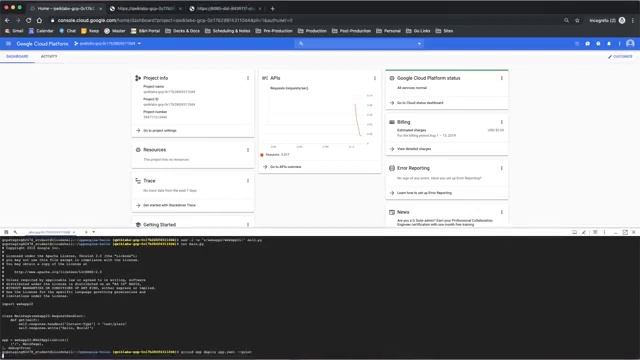Screen dimensions: 640x360
Task: Click the Customize button
Action: click(620, 56)
